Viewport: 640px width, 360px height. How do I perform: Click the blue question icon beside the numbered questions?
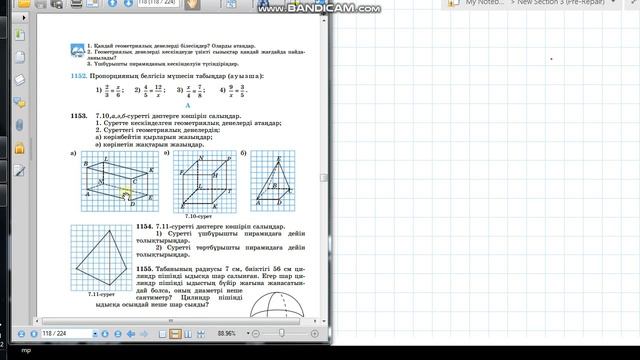tap(77, 51)
